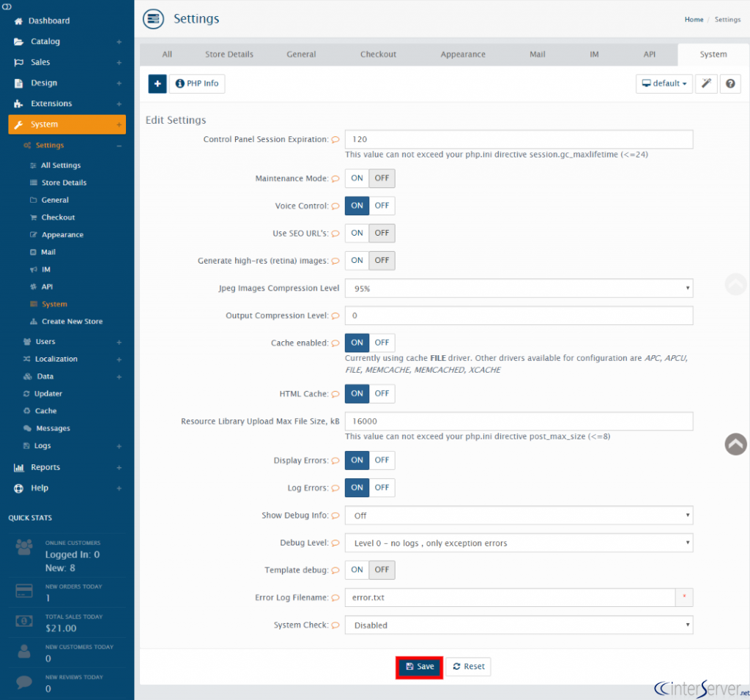
Task: Switch to the Checkout settings tab
Action: [x=378, y=54]
